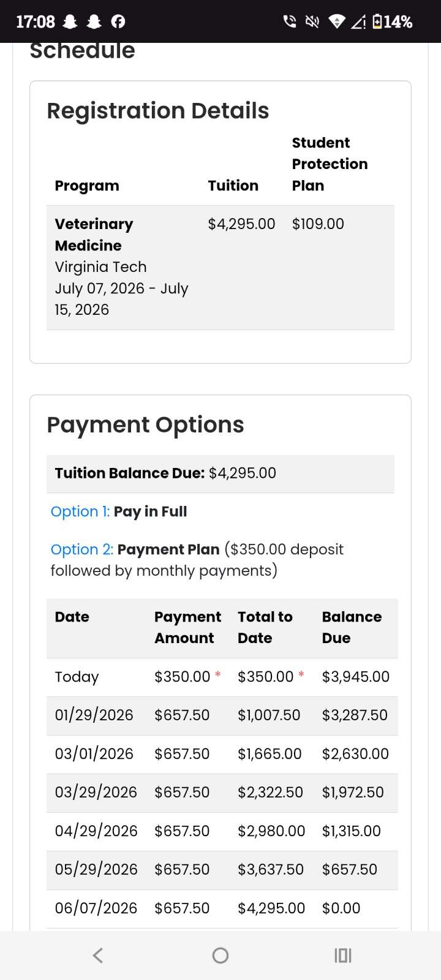This screenshot has height=980, width=441.
Task: Tap the $109.00 Student Protection Plan fee
Action: [318, 224]
